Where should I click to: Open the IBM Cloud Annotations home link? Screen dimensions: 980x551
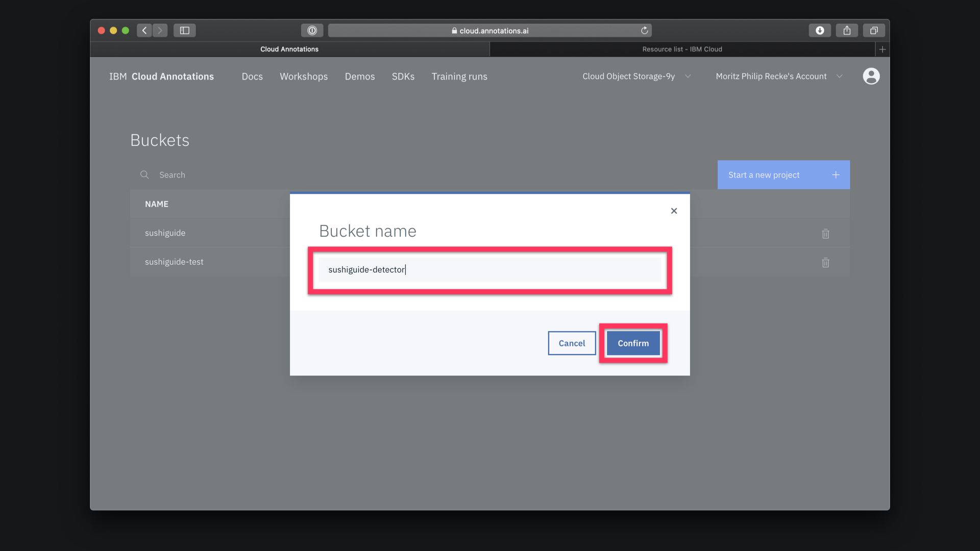click(161, 77)
